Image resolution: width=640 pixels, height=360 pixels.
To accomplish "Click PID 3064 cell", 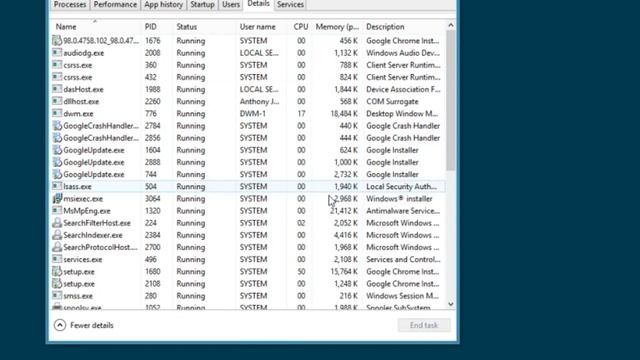I will coord(153,198).
